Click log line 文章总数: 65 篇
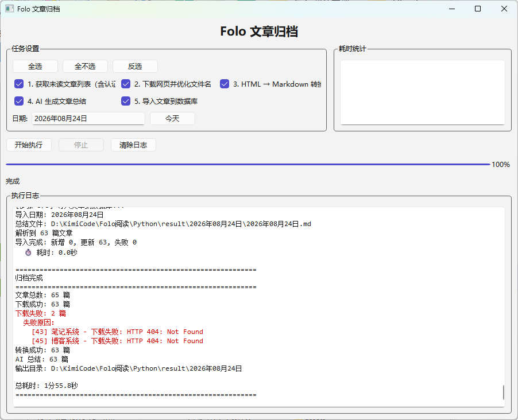 pyautogui.click(x=42, y=295)
